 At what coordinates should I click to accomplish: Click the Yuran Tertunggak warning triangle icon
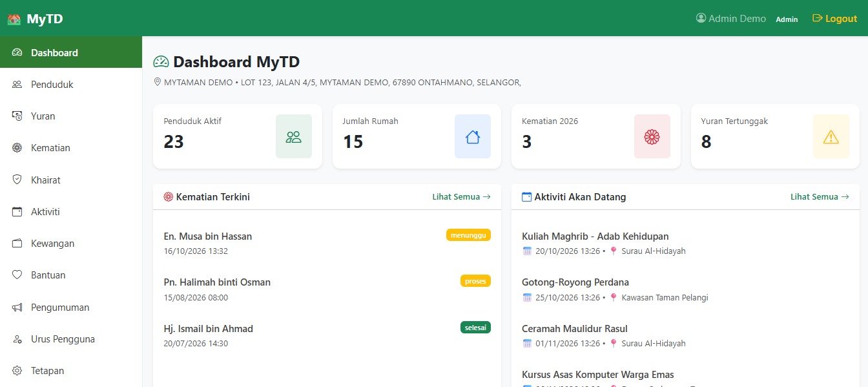coord(831,136)
